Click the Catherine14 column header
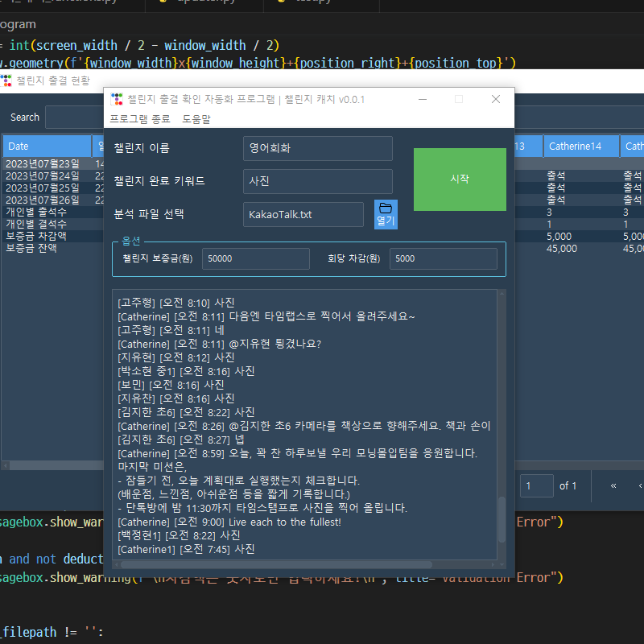This screenshot has height=644, width=644. (580, 146)
